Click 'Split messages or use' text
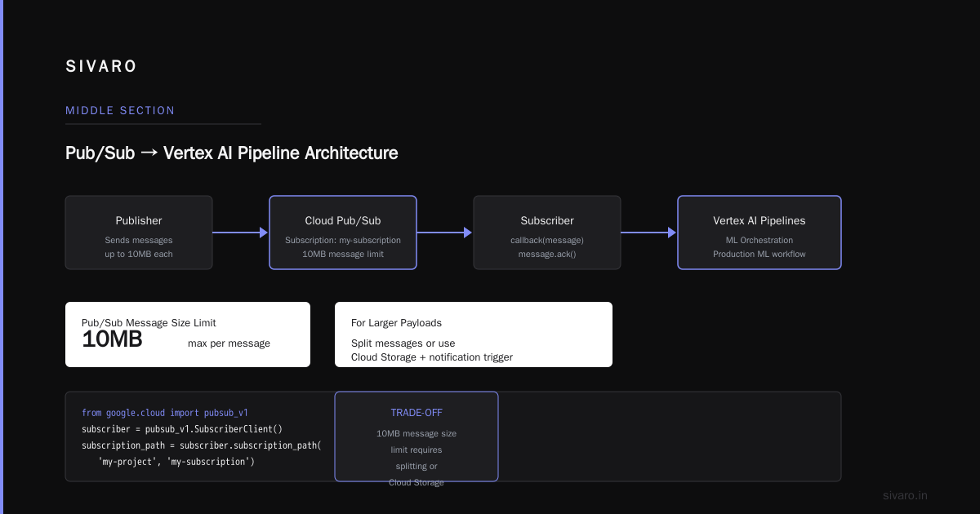 (x=403, y=343)
